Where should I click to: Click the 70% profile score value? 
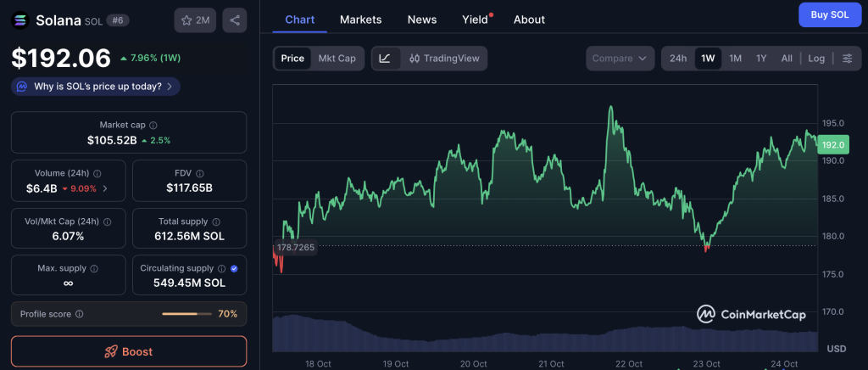point(227,314)
